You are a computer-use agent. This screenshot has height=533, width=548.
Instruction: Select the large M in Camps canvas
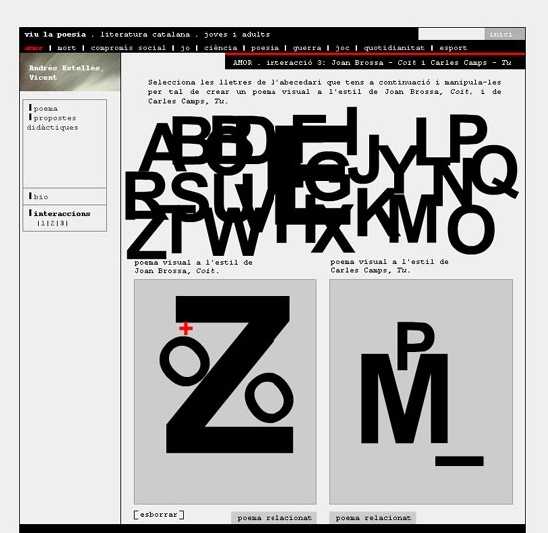[404, 398]
